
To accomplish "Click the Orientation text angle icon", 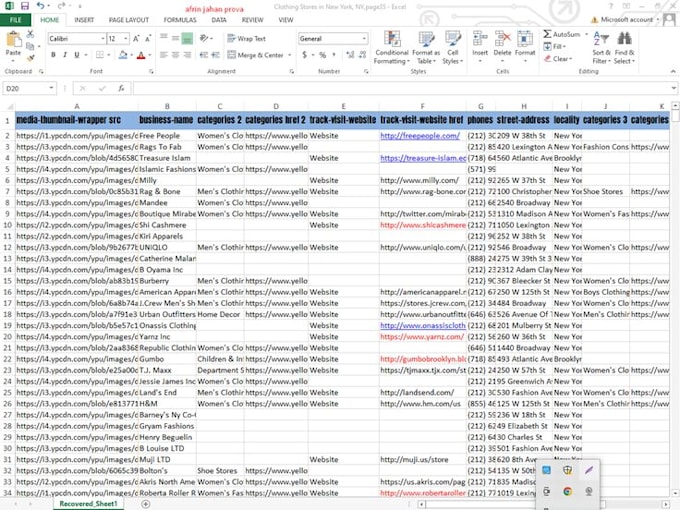I will pyautogui.click(x=204, y=39).
